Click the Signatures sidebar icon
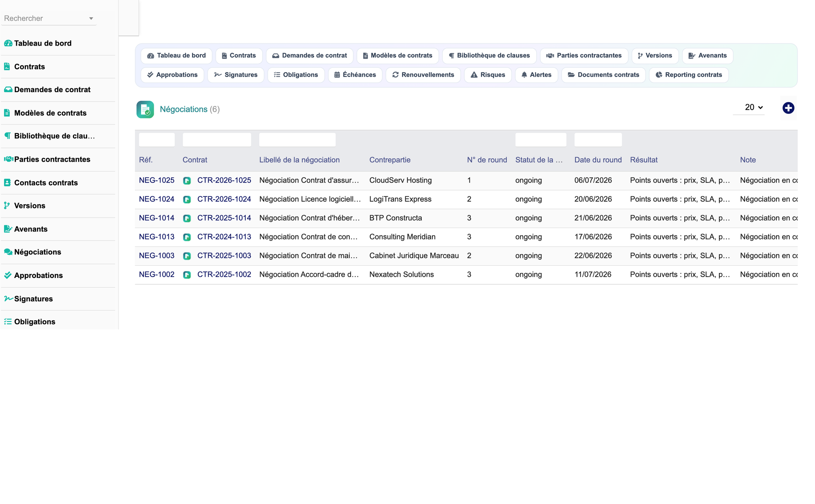 click(x=8, y=298)
